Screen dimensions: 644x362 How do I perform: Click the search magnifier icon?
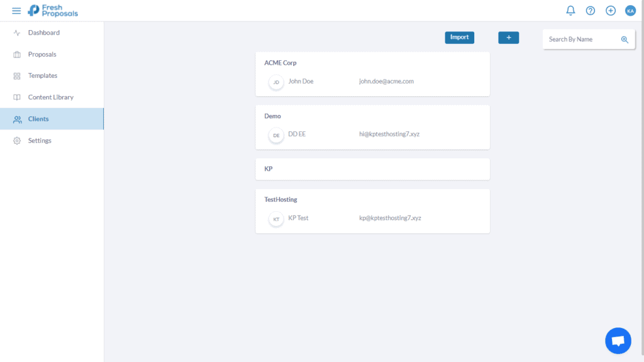625,39
